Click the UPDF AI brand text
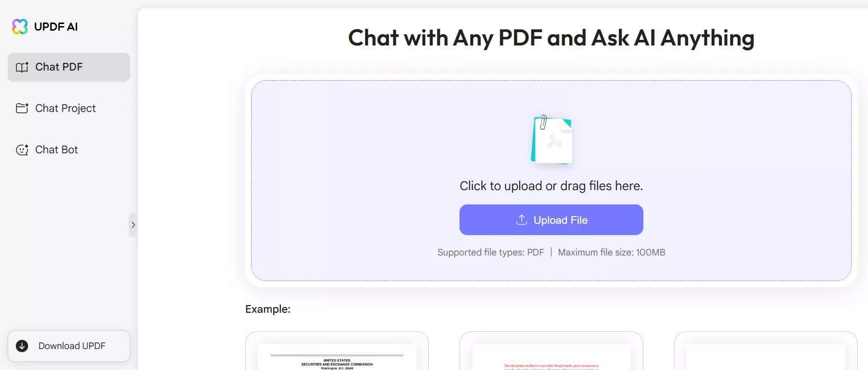Viewport: 868px width, 370px height. point(56,27)
